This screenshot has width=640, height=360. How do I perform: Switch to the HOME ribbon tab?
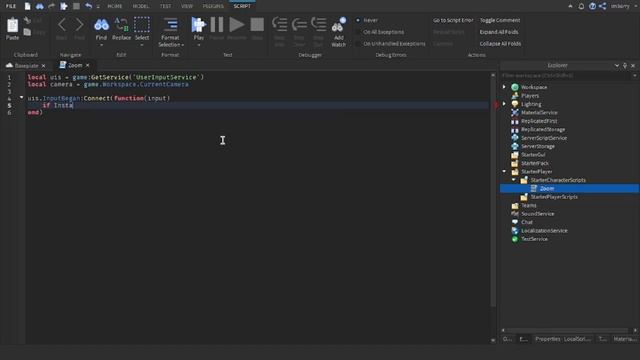point(115,6)
